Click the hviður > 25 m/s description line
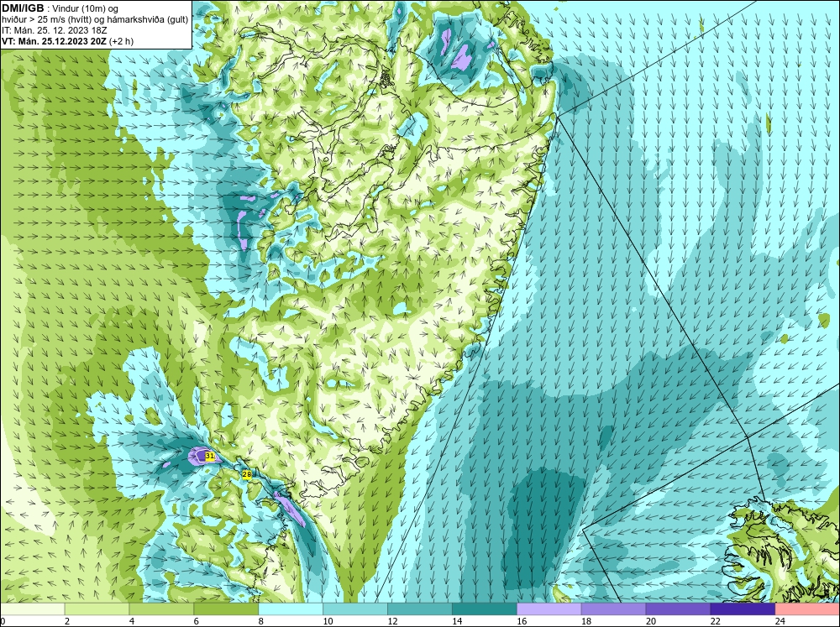 coord(95,20)
